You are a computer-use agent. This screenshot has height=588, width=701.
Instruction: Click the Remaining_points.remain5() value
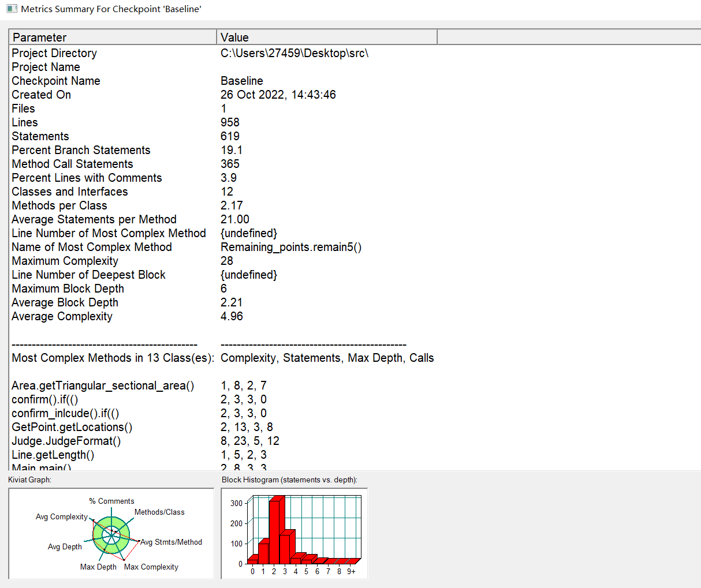coord(291,247)
